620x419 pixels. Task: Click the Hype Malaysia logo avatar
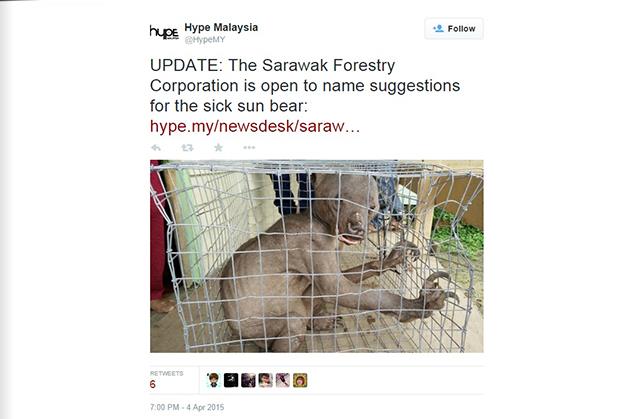[164, 32]
